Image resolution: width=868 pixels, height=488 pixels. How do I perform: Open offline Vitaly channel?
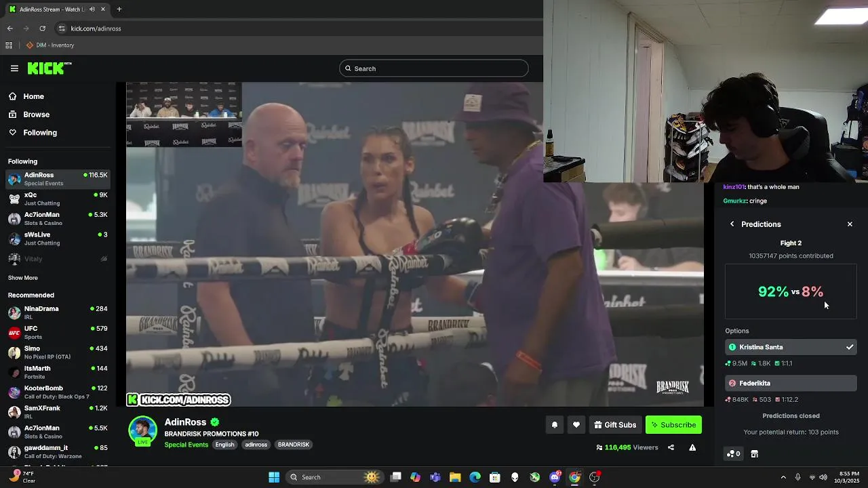coord(58,258)
